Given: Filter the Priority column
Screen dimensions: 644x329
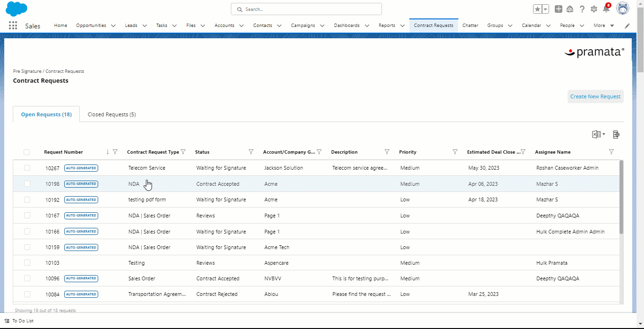Looking at the screenshot, I should (x=455, y=152).
